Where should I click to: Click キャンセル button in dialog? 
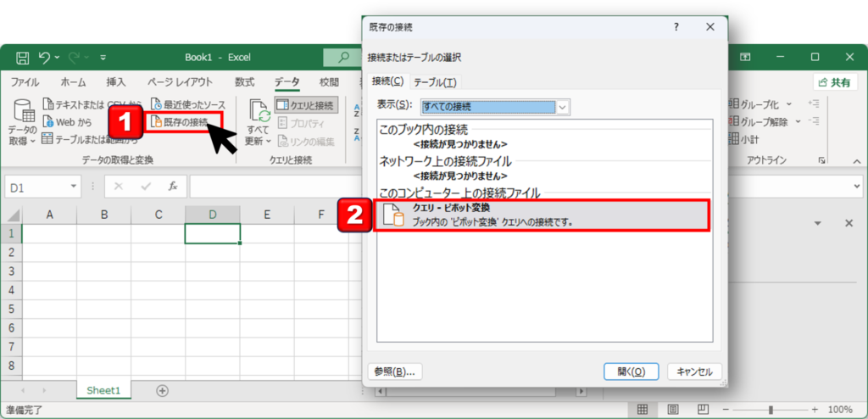pyautogui.click(x=695, y=372)
